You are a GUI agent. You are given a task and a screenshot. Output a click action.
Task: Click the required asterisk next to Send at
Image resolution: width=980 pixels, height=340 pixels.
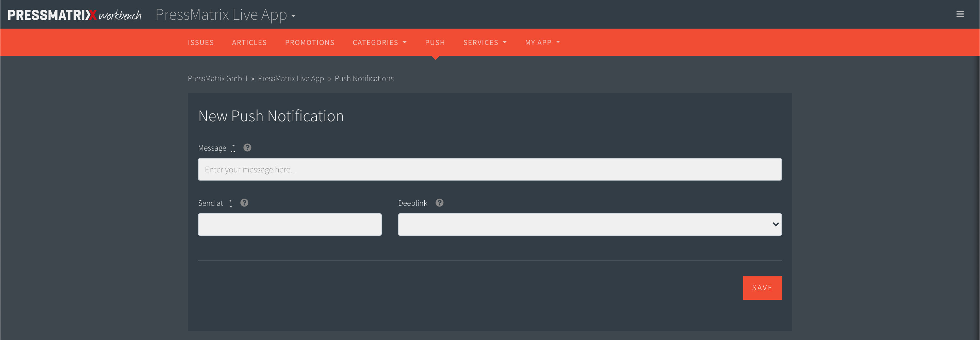pos(230,203)
